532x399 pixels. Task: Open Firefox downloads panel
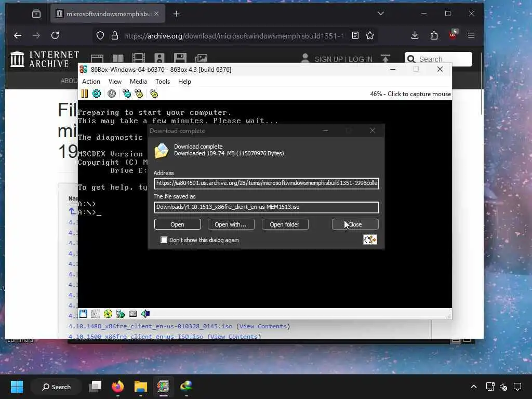(415, 35)
